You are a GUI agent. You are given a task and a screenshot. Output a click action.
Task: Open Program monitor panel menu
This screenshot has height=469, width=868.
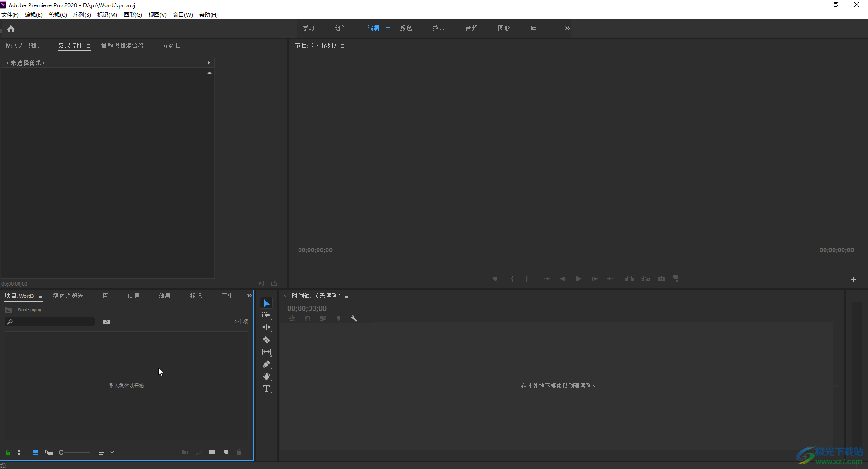point(342,46)
